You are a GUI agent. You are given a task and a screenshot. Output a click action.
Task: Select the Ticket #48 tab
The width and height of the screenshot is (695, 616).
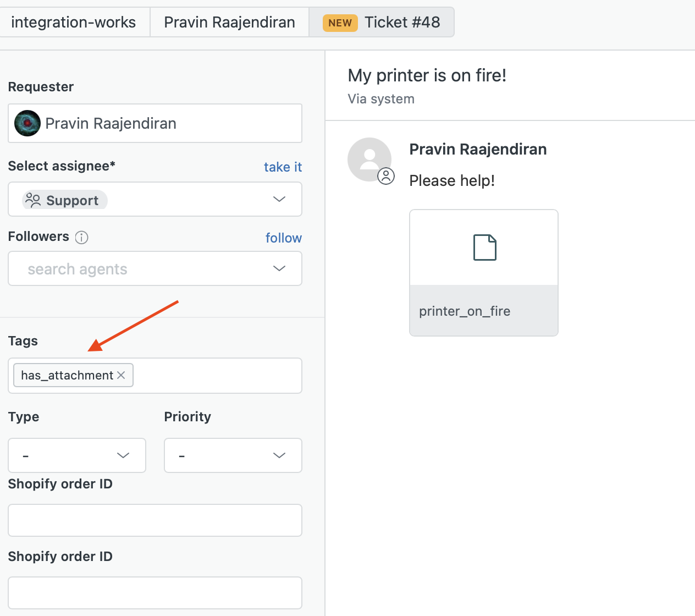point(382,22)
